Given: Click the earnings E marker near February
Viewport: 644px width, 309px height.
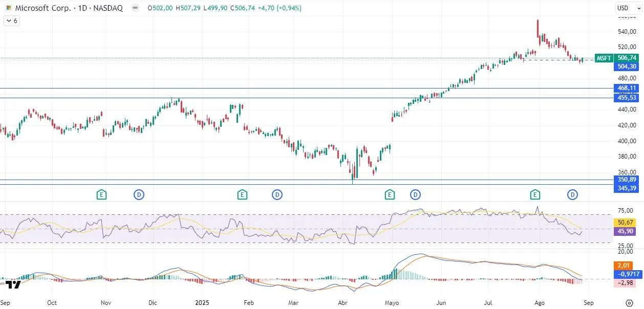Looking at the screenshot, I should click(x=242, y=194).
